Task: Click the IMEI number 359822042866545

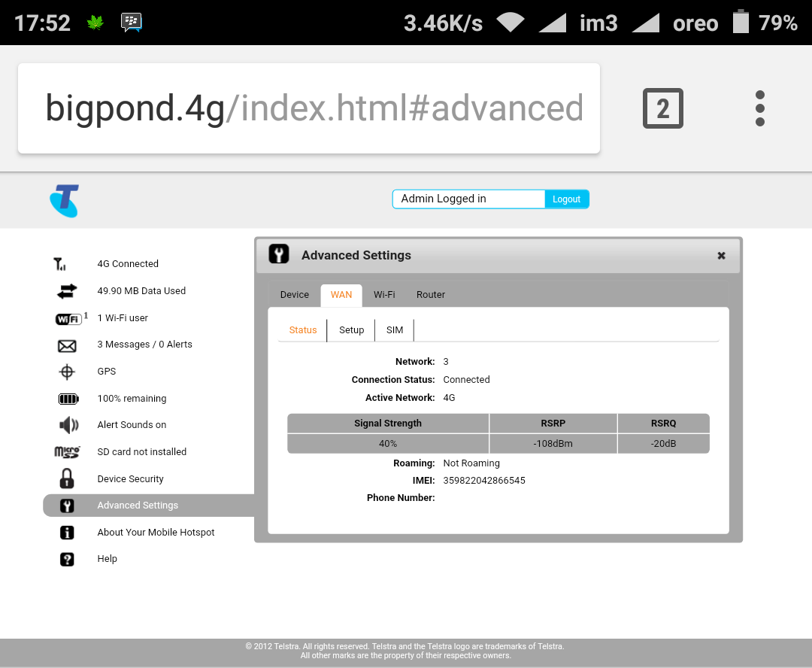Action: point(484,481)
